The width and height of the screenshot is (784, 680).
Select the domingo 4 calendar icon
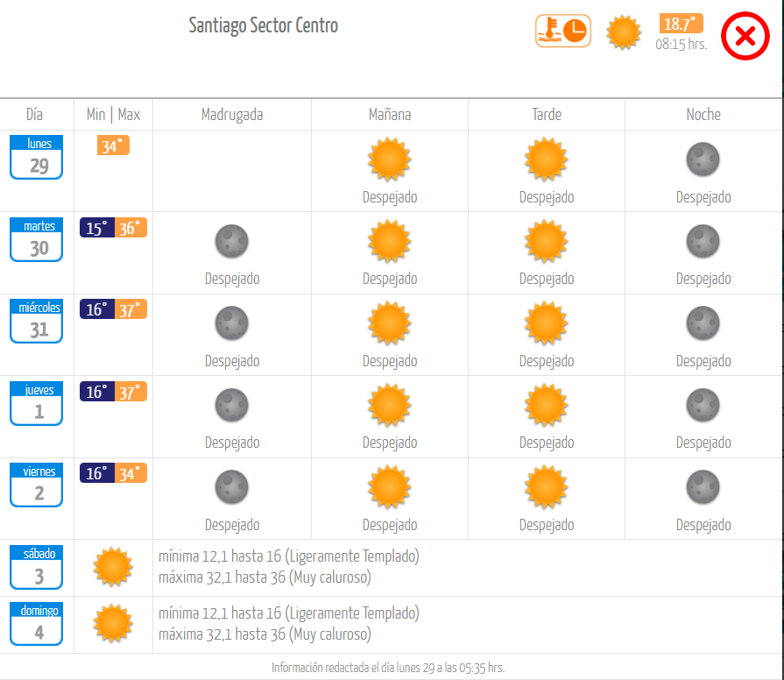(37, 624)
